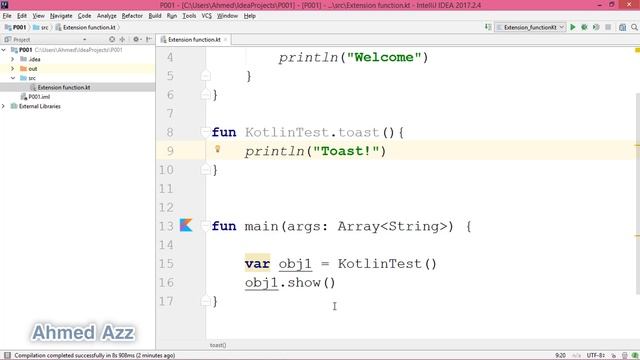The width and height of the screenshot is (640, 360).
Task: Open the VCS menu
Action: click(207, 16)
